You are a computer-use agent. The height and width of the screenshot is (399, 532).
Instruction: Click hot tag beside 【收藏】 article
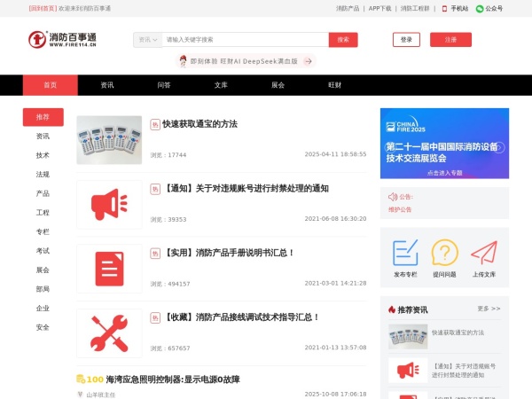click(155, 318)
